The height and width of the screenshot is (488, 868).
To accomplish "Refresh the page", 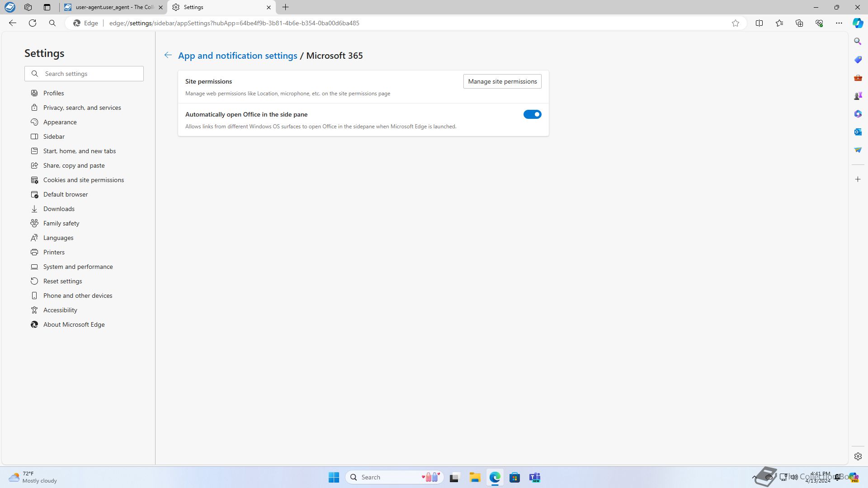I will pos(33,23).
